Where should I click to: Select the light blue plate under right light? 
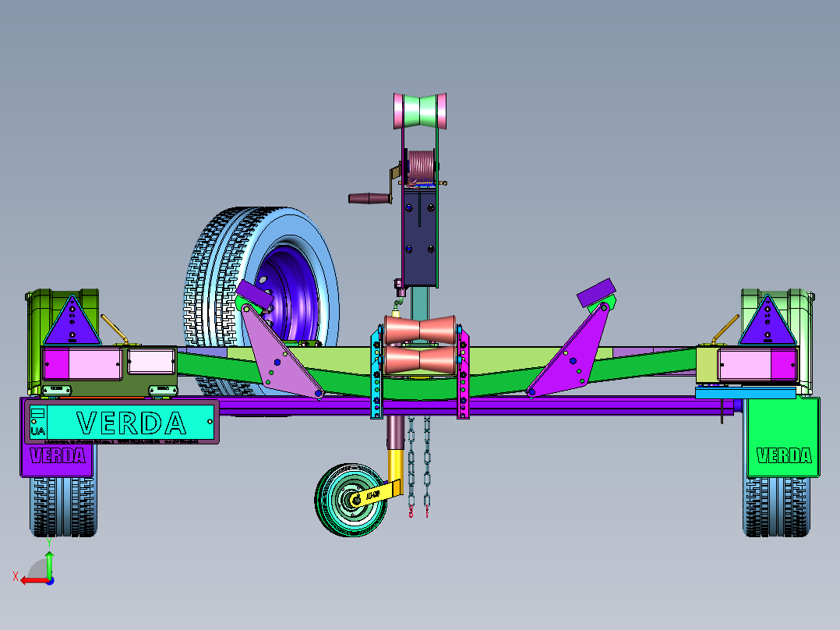745,394
